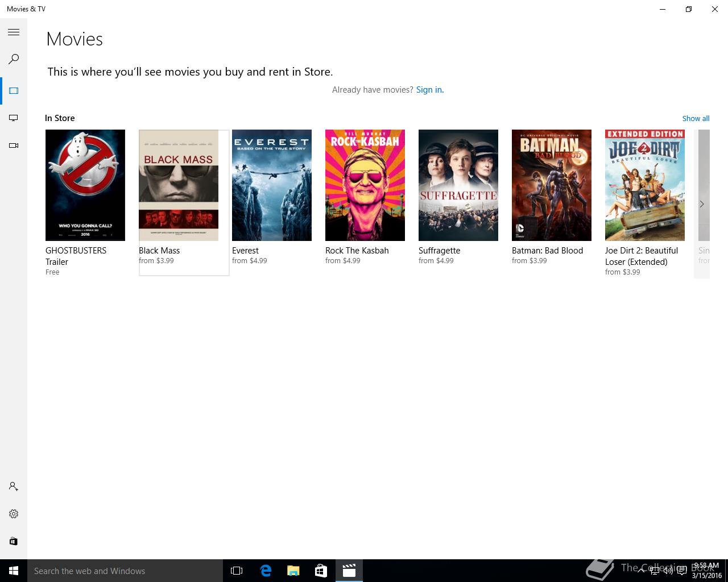Select the Movies section icon in sidebar
The image size is (728, 582).
pyautogui.click(x=14, y=91)
